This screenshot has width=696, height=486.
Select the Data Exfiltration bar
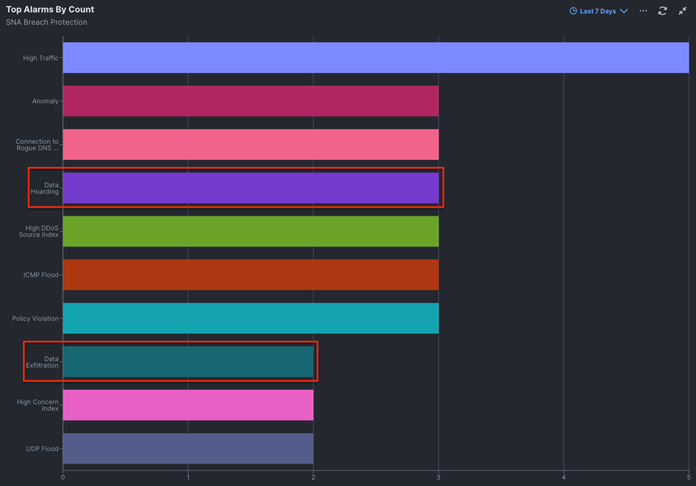tap(188, 362)
